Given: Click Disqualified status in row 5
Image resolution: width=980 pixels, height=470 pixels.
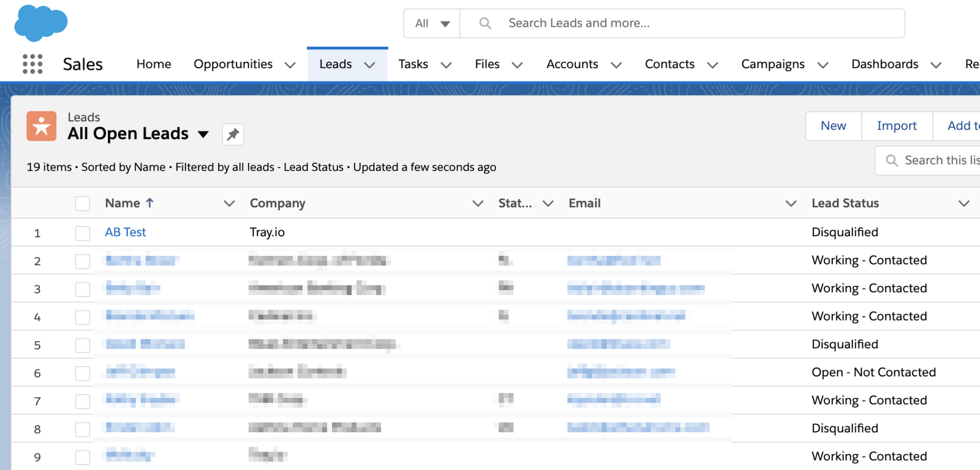Looking at the screenshot, I should point(845,345).
